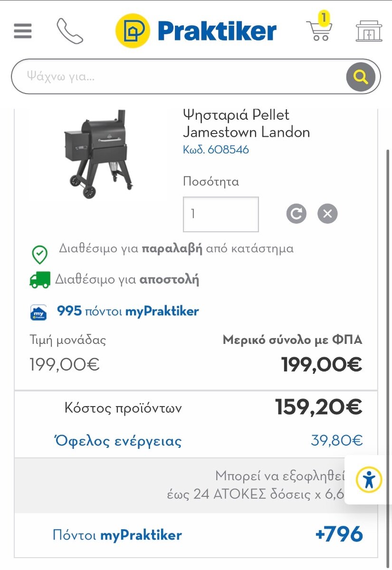The width and height of the screenshot is (392, 570).
Task: Click the Όφελος ενέργειας link
Action: coord(118,441)
